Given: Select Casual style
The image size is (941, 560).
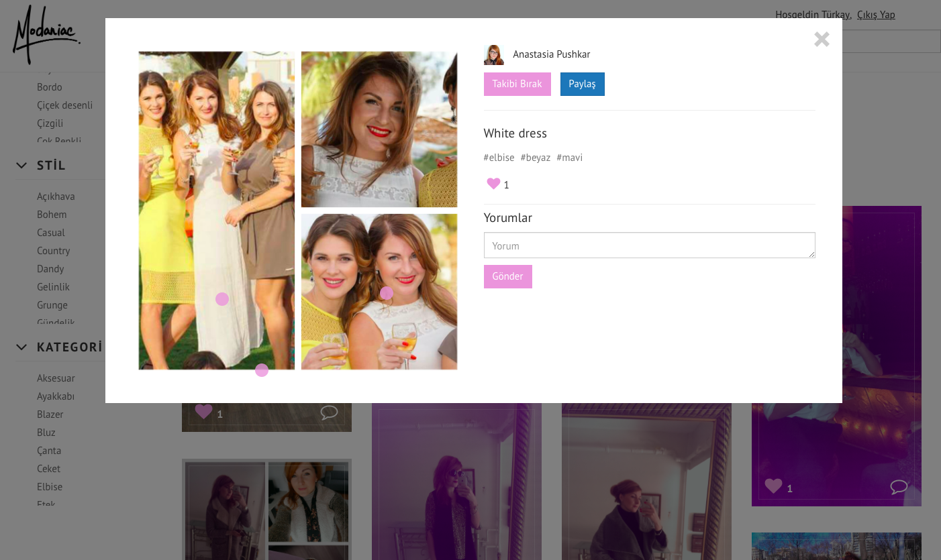Looking at the screenshot, I should point(51,233).
